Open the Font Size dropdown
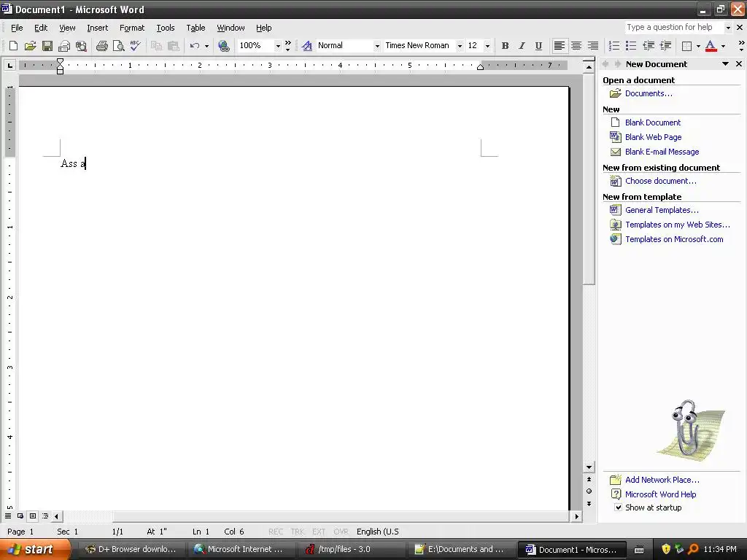 (x=487, y=46)
